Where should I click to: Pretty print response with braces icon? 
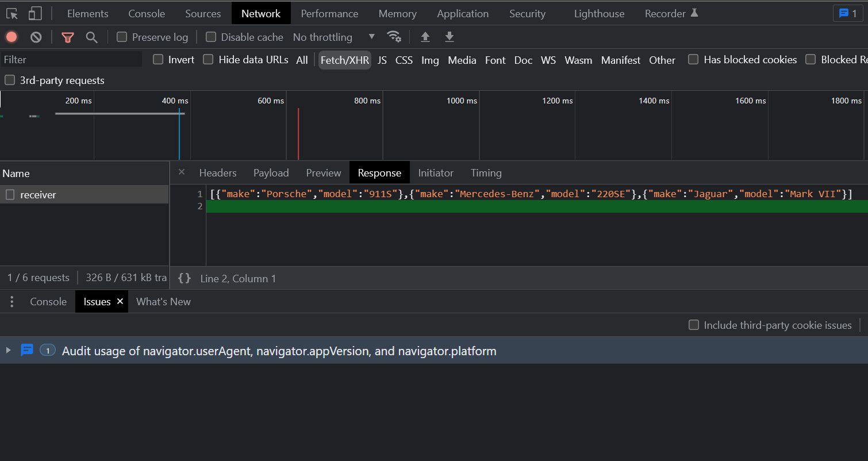point(185,278)
